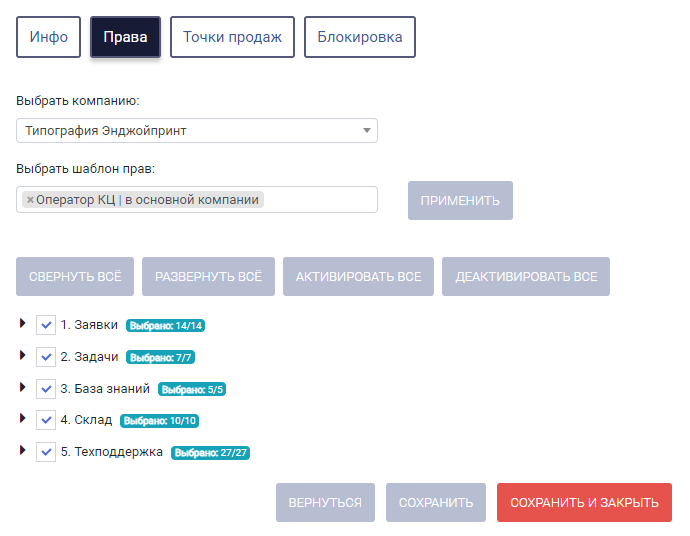
Task: Open the Точки продаж tab
Action: point(232,37)
